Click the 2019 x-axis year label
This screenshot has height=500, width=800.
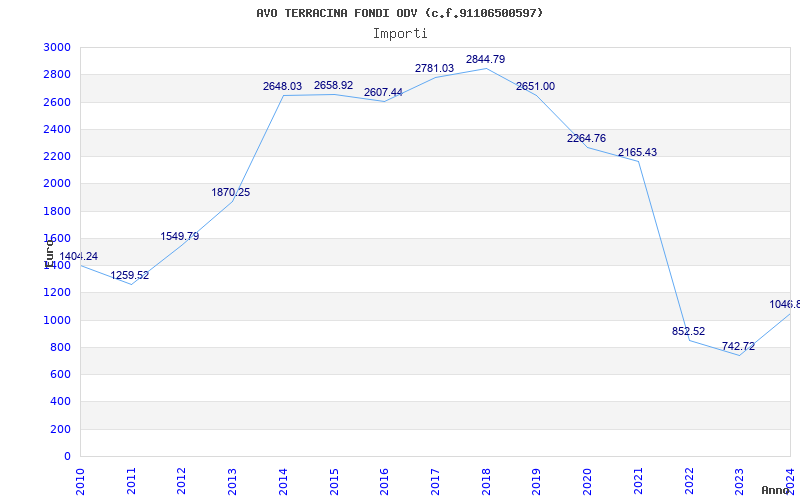point(536,481)
